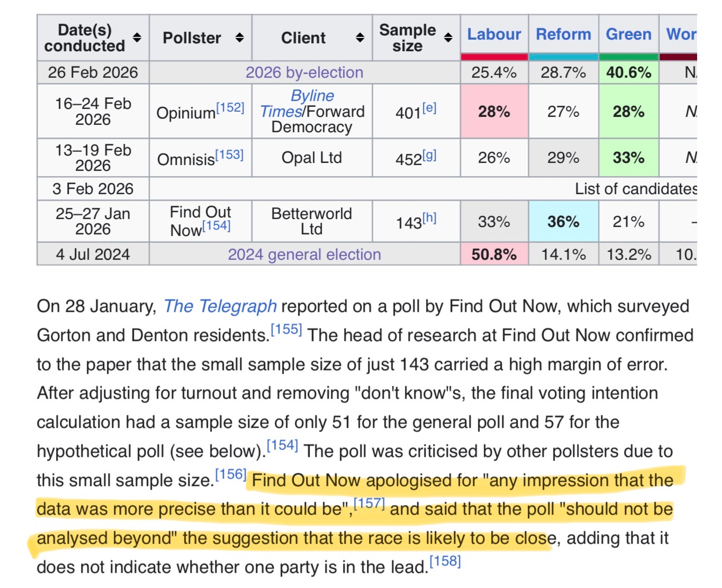
Task: Jump to citation 155 after residents
Action: pos(286,330)
